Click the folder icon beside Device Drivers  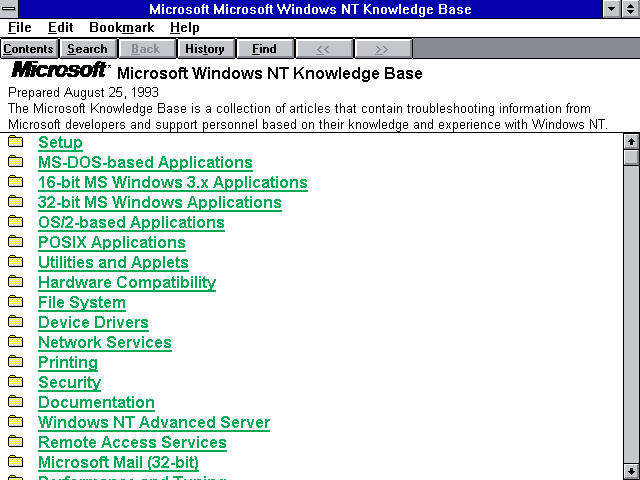16,321
